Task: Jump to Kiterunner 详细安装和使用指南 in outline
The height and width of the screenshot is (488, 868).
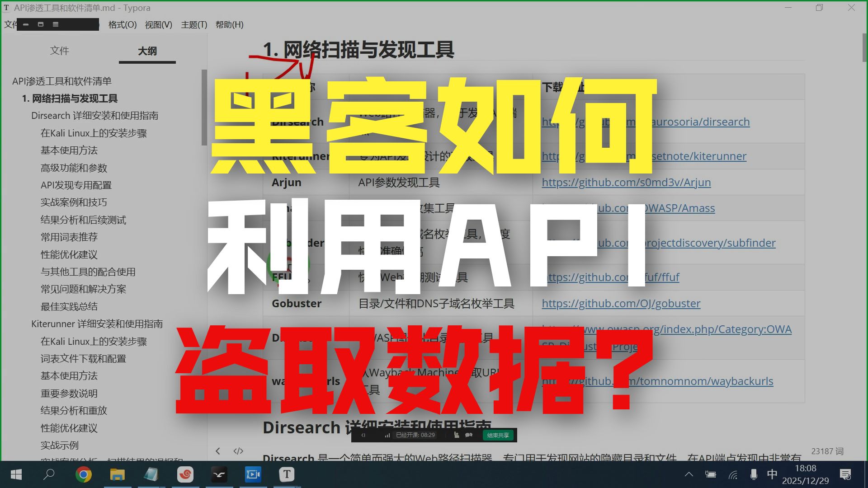Action: point(97,324)
